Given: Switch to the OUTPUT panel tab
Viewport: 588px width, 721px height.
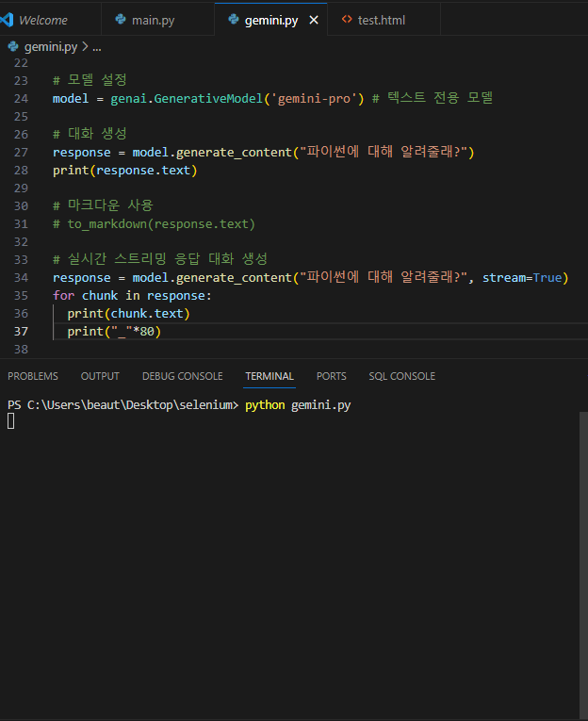Looking at the screenshot, I should [x=100, y=376].
